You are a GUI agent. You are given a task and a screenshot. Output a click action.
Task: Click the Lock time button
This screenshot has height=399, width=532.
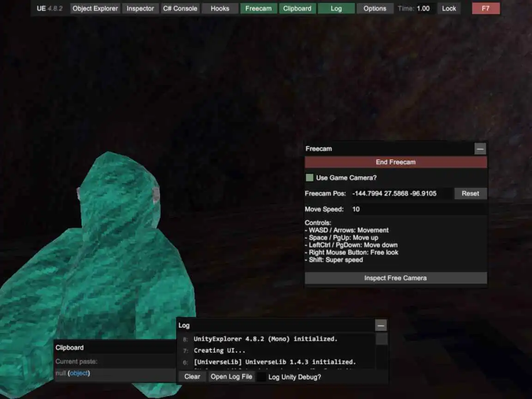(x=449, y=8)
